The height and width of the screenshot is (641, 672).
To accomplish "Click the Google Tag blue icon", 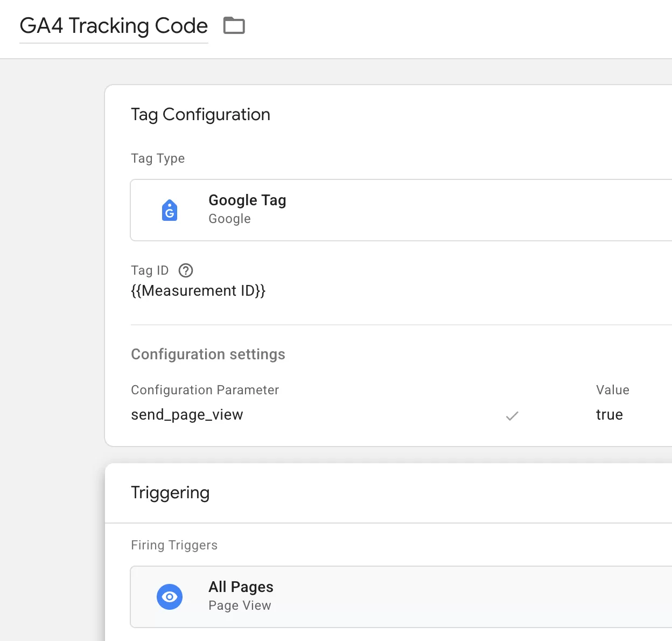I will pos(170,210).
